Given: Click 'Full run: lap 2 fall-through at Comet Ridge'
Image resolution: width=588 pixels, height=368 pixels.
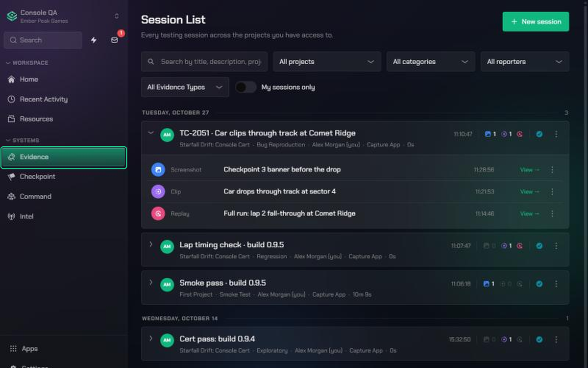Looking at the screenshot, I should tap(290, 214).
